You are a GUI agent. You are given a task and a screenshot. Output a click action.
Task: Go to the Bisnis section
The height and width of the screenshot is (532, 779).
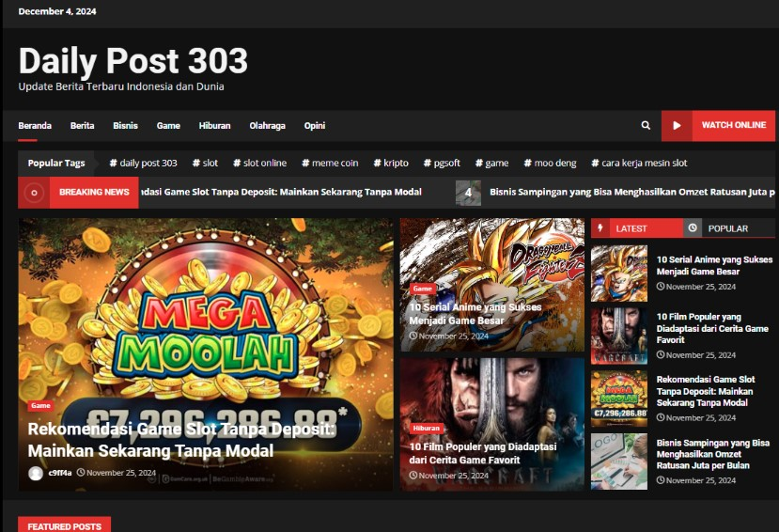pos(125,126)
